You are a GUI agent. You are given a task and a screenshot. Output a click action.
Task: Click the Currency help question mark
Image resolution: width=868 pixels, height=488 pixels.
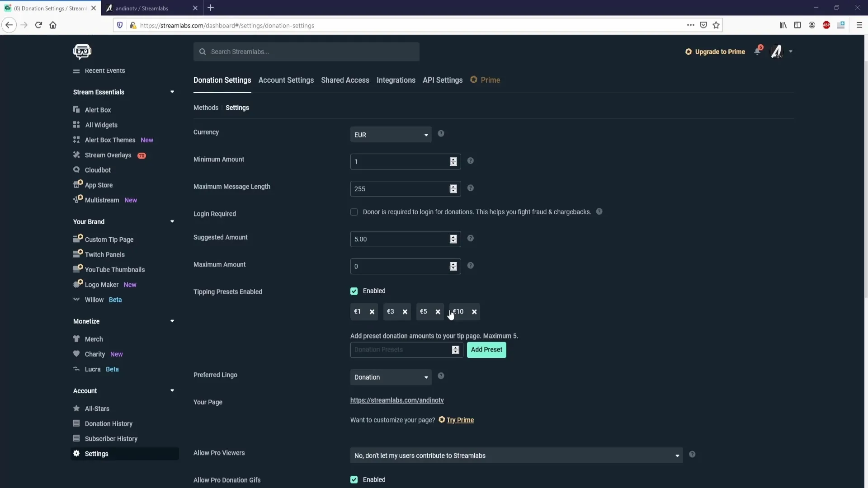click(441, 134)
